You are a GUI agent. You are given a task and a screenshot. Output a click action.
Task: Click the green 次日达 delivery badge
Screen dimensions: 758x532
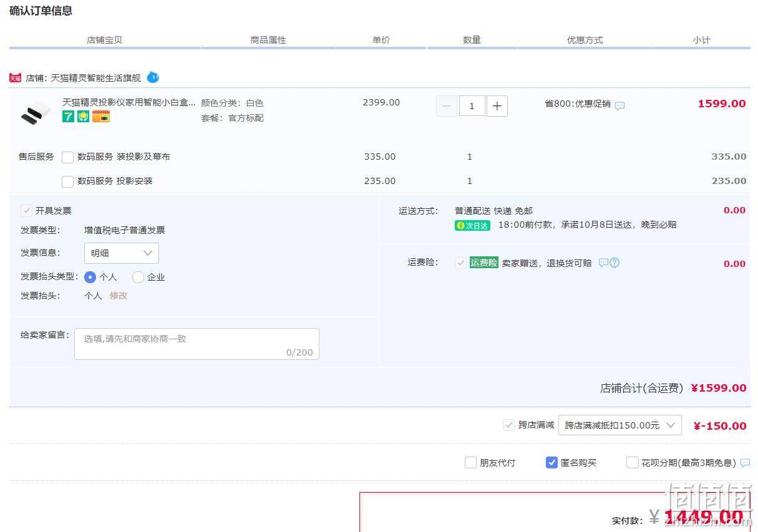[x=472, y=226]
